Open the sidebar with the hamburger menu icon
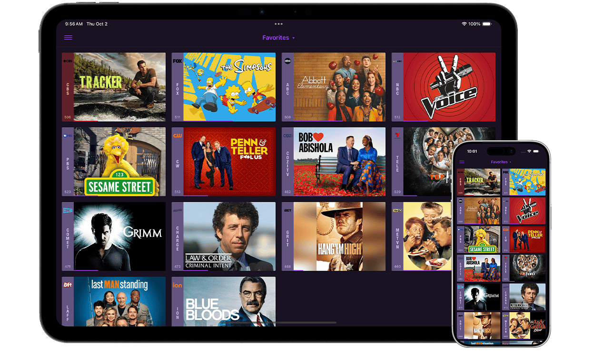This screenshot has height=364, width=593. (68, 38)
